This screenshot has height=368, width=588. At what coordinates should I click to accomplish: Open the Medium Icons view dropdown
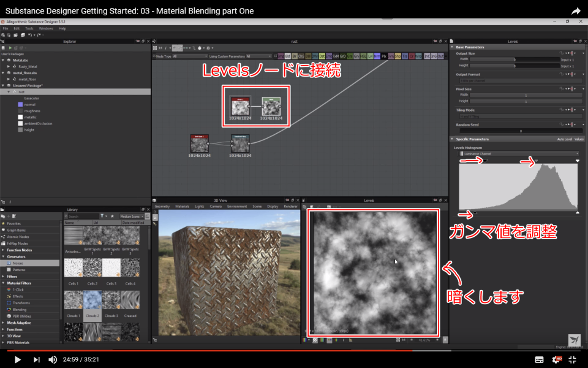click(132, 217)
